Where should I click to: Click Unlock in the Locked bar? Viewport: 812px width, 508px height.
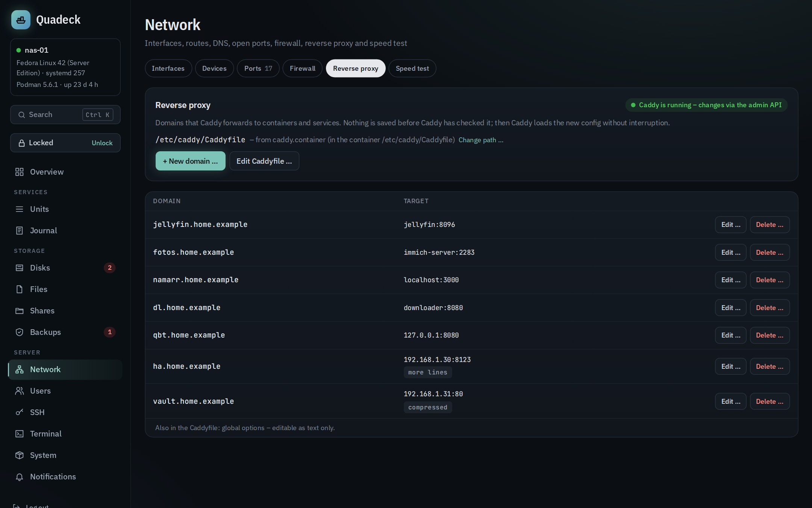(x=102, y=143)
